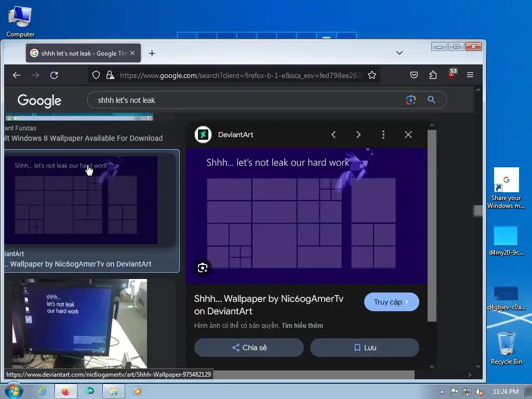Click the Lens overlay icon on preview image
This screenshot has width=532, height=399.
[x=203, y=268]
